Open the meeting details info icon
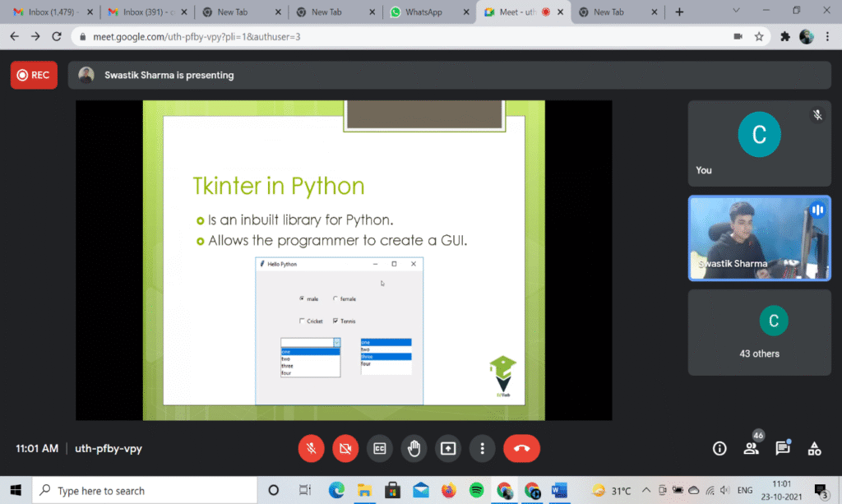 (x=719, y=448)
